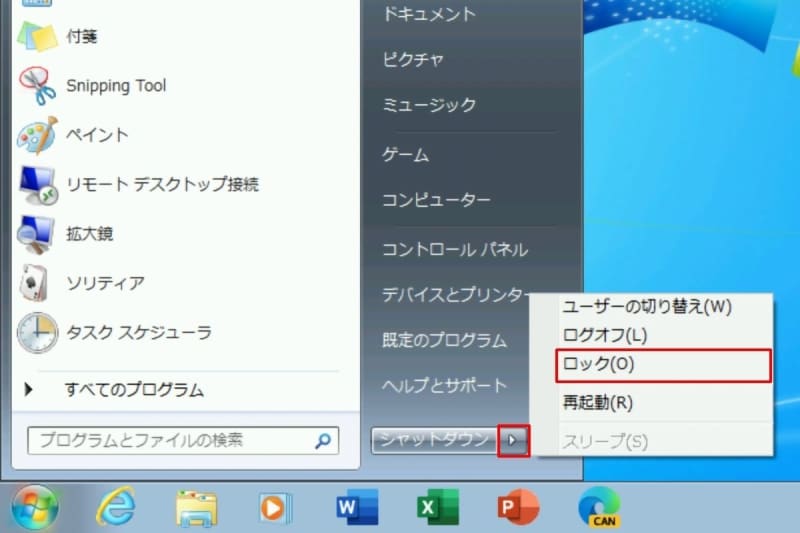Open ヘルプとサポート (Help and Support)
The image size is (800, 533).
(444, 386)
